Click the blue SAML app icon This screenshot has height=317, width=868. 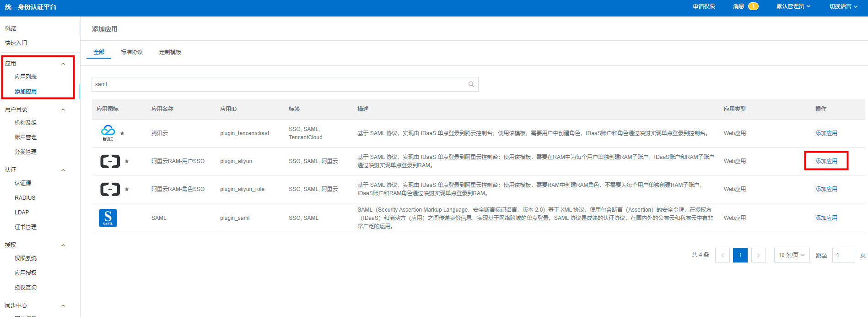(108, 218)
